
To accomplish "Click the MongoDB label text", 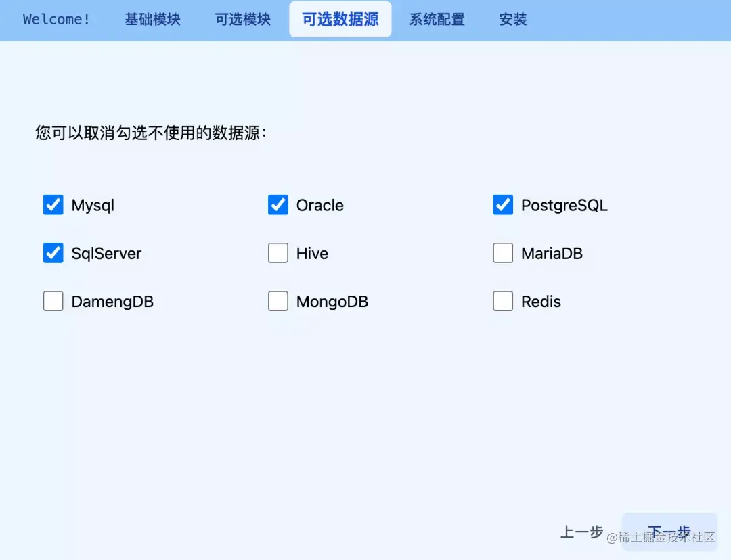I will click(x=332, y=302).
